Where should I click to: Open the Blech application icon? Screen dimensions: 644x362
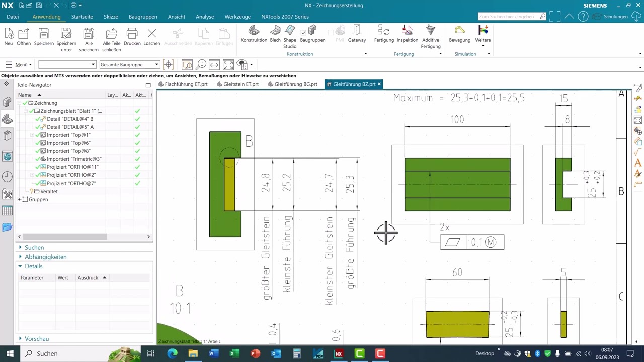pyautogui.click(x=275, y=31)
